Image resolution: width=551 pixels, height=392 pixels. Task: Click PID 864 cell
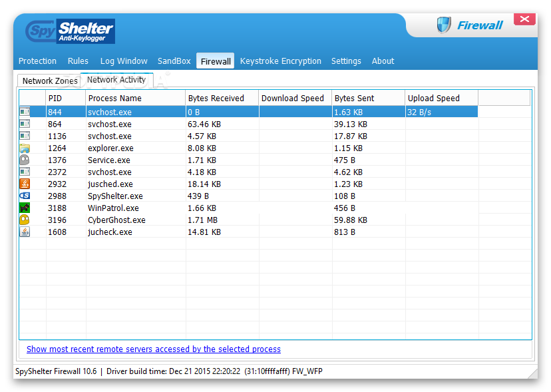pos(55,124)
